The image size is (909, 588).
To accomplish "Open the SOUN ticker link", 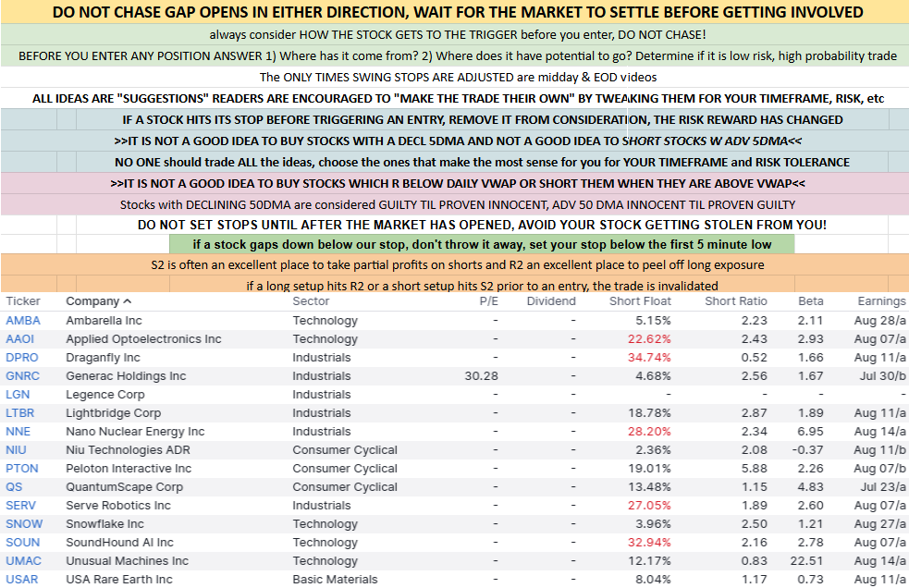I will (21, 543).
